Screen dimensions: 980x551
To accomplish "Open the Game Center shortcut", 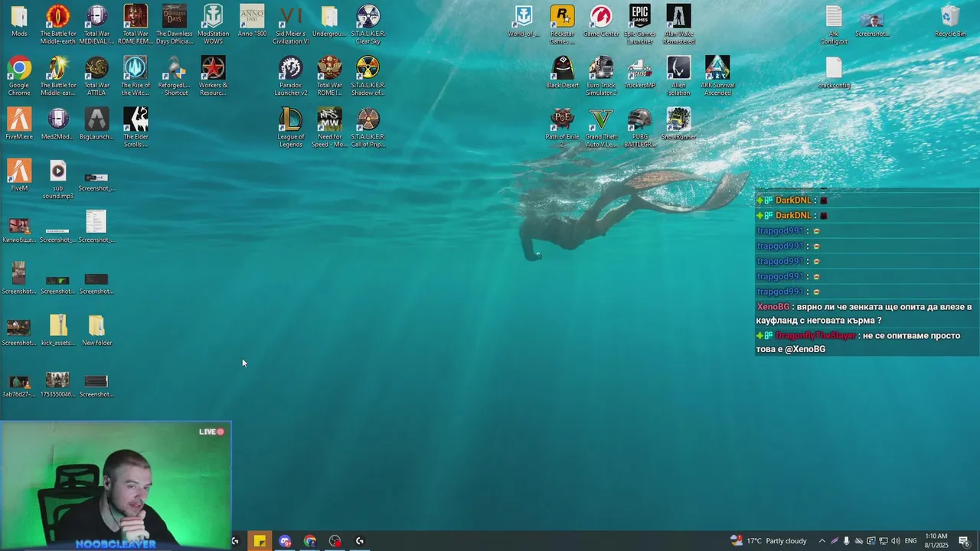I will tap(601, 21).
